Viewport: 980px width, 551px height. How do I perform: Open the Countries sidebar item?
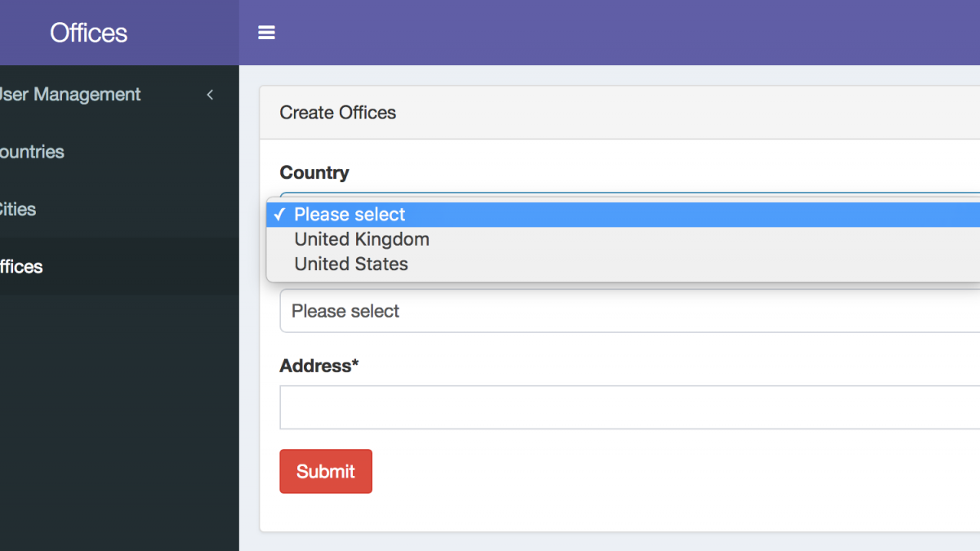(119, 152)
